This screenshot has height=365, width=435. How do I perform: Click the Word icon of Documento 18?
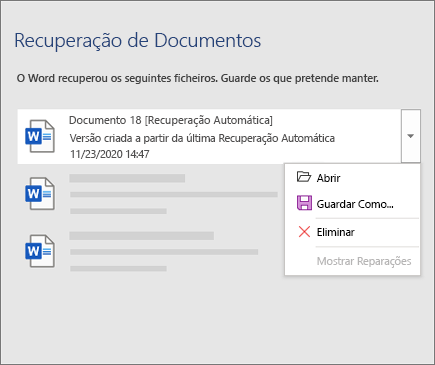pyautogui.click(x=40, y=136)
